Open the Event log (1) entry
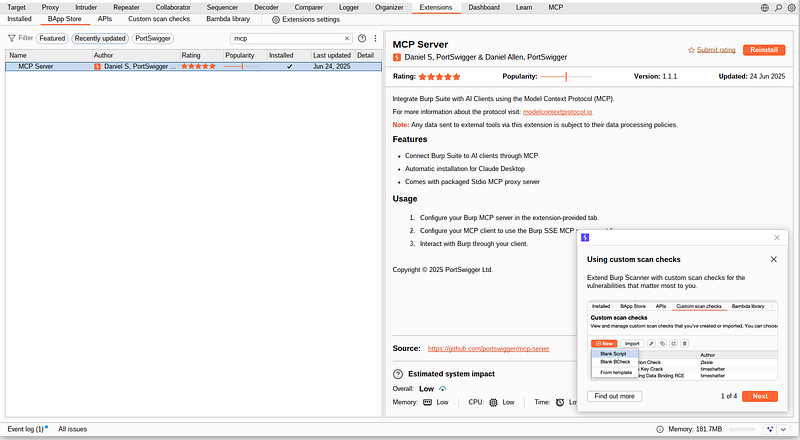 (26, 429)
